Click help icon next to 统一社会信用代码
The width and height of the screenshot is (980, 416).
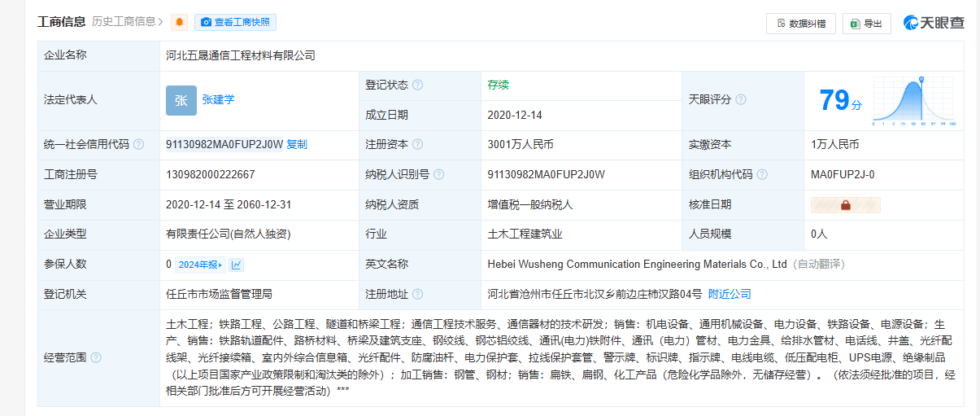click(x=138, y=145)
